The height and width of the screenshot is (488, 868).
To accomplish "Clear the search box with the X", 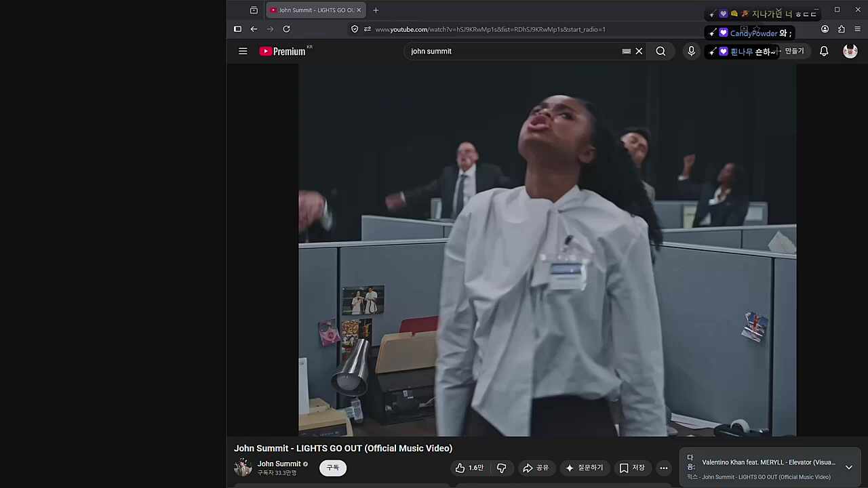I will coord(639,51).
